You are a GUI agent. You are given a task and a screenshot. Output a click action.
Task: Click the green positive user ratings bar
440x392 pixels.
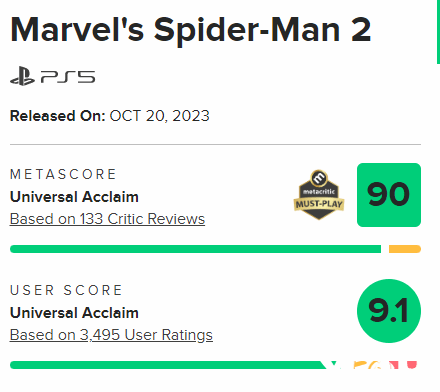coord(168,365)
